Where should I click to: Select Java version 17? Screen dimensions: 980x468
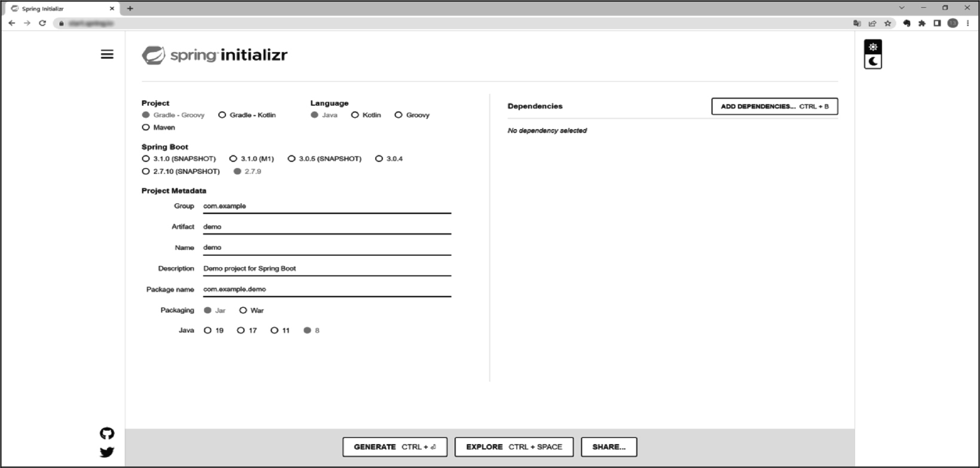click(x=247, y=331)
